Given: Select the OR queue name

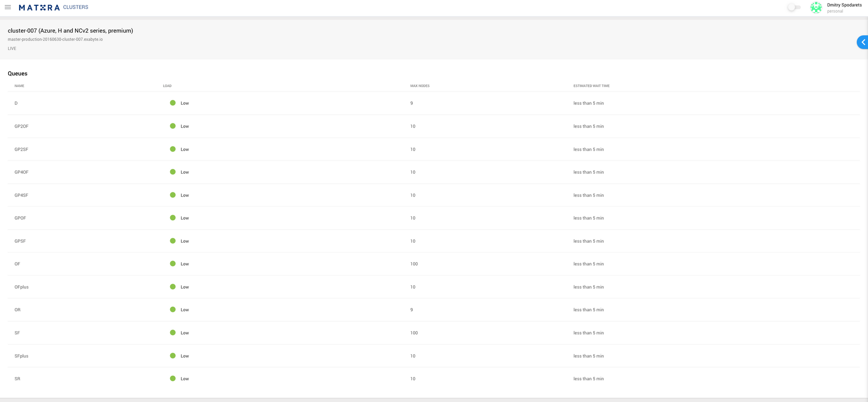Looking at the screenshot, I should (17, 310).
